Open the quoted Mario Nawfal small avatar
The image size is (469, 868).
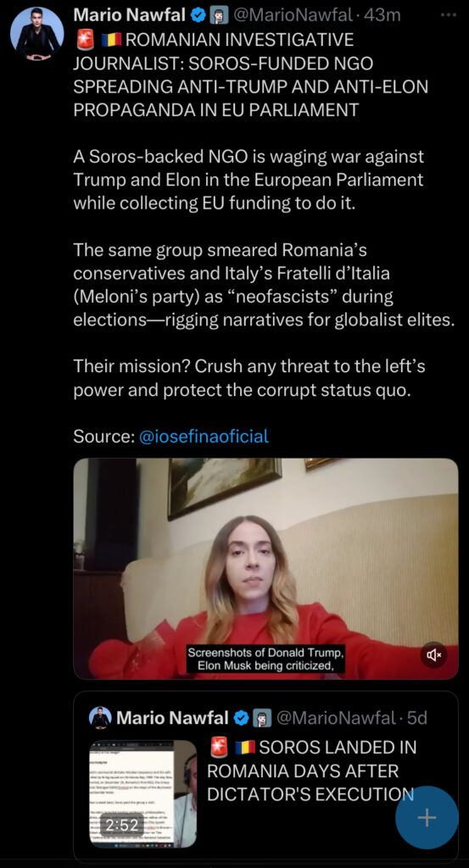(100, 718)
